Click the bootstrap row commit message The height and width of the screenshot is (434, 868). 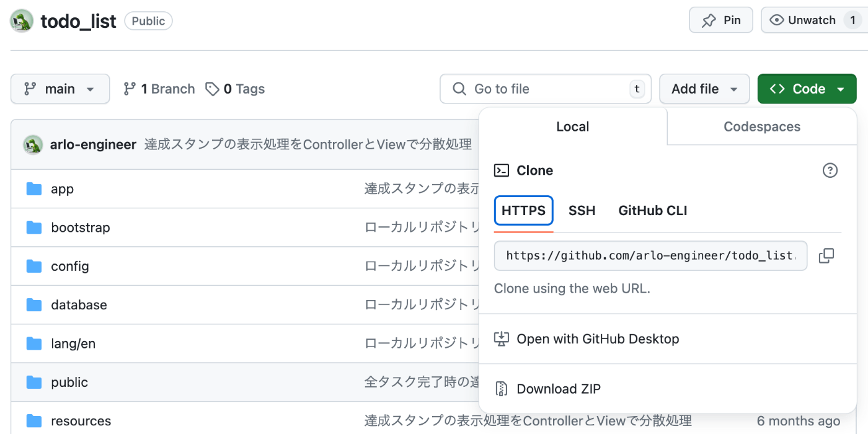(423, 228)
